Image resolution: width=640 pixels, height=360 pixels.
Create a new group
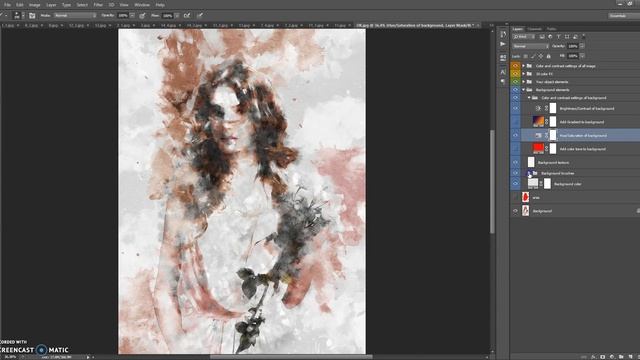coord(621,357)
